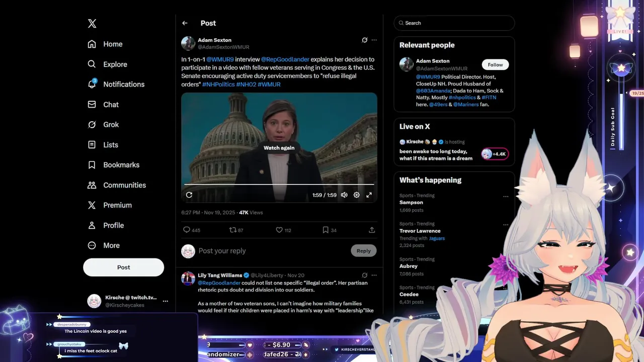Viewport: 644px width, 362px height.
Task: Bookmark the post showing 34 bookmarks
Action: tap(330, 230)
